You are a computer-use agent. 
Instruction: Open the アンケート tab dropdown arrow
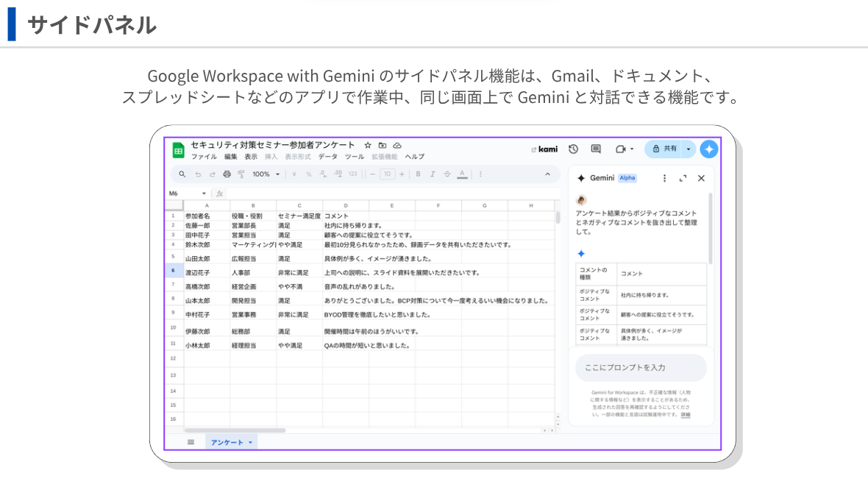point(250,443)
